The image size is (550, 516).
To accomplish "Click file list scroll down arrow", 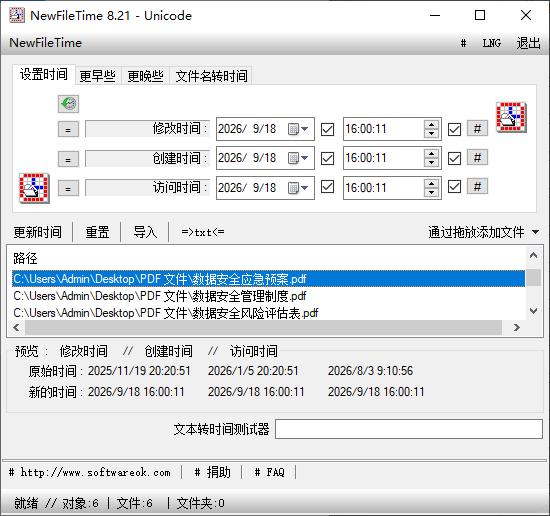I will tap(534, 311).
